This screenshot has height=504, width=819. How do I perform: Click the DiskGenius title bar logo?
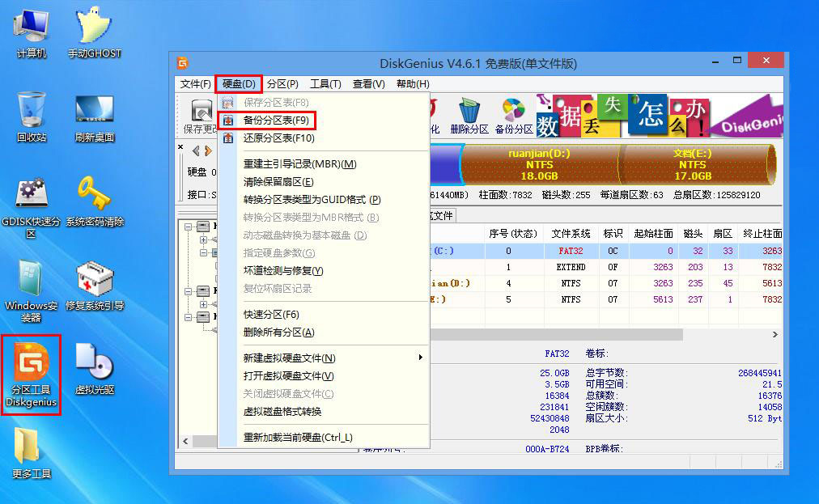pyautogui.click(x=182, y=63)
